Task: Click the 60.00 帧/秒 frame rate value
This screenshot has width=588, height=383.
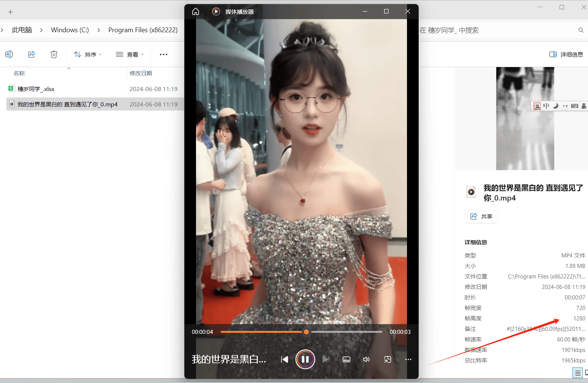Action: (571, 340)
